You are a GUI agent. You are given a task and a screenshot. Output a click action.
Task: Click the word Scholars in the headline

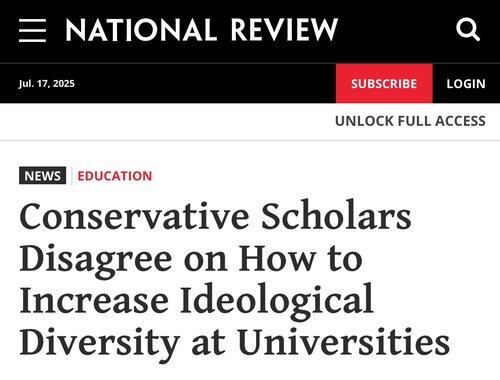point(336,216)
